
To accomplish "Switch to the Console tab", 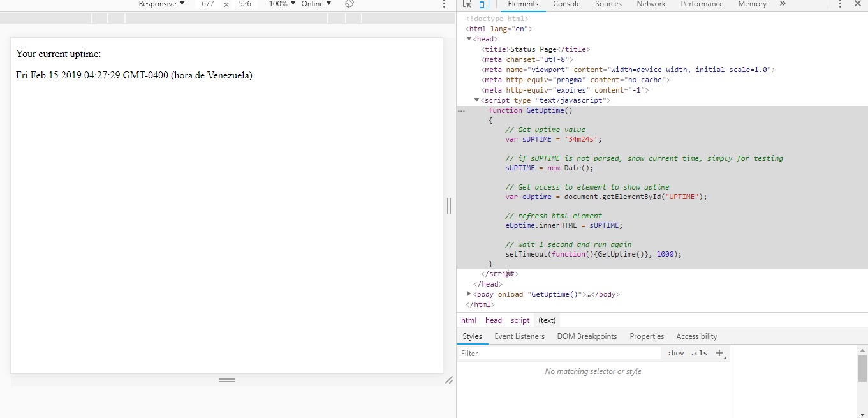I will click(566, 4).
